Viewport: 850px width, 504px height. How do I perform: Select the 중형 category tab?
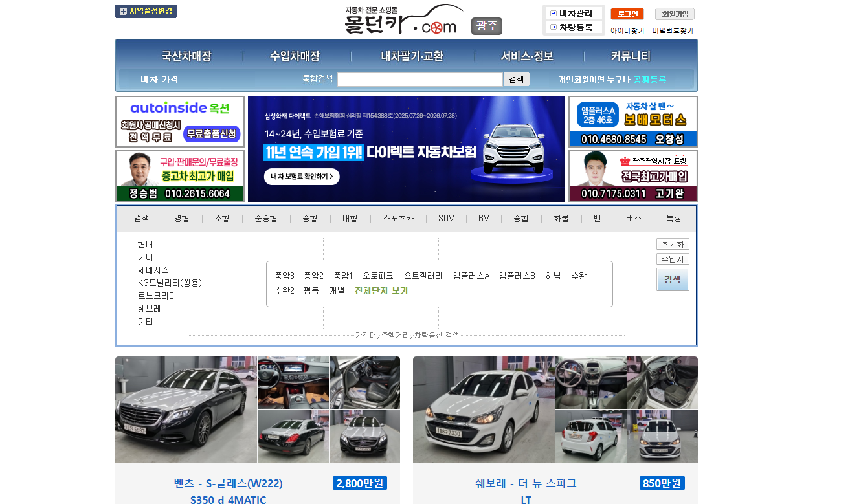coord(309,219)
